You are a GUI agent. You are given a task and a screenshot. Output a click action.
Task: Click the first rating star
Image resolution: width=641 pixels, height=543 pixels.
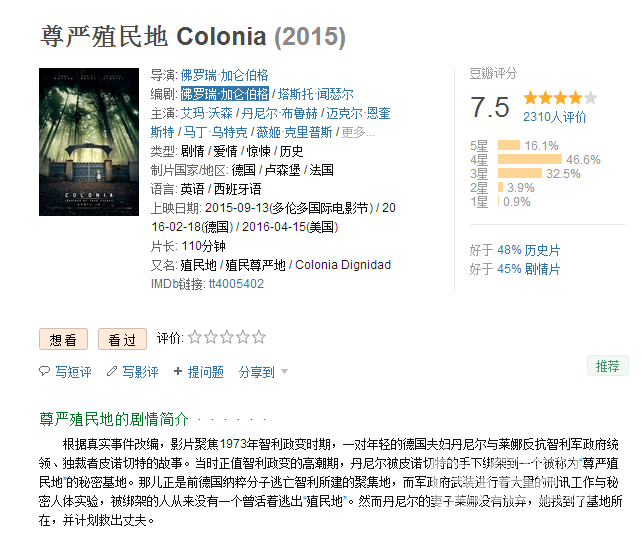195,338
